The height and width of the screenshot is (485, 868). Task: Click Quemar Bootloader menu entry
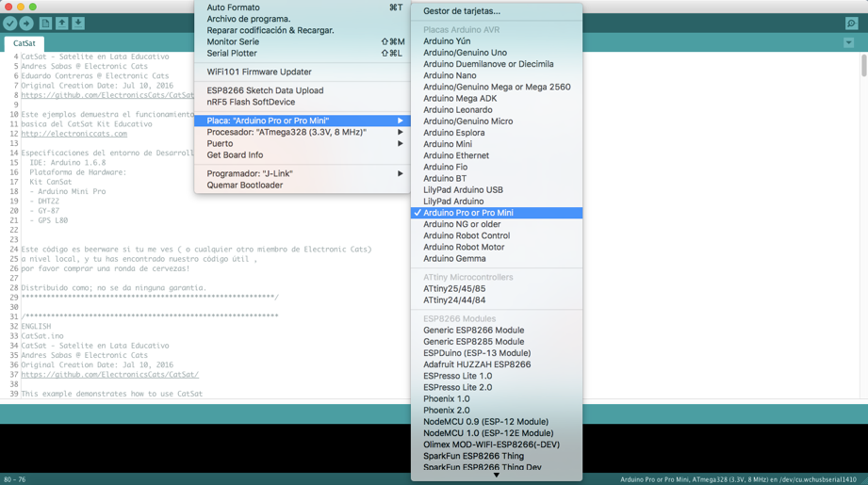[x=303, y=186]
